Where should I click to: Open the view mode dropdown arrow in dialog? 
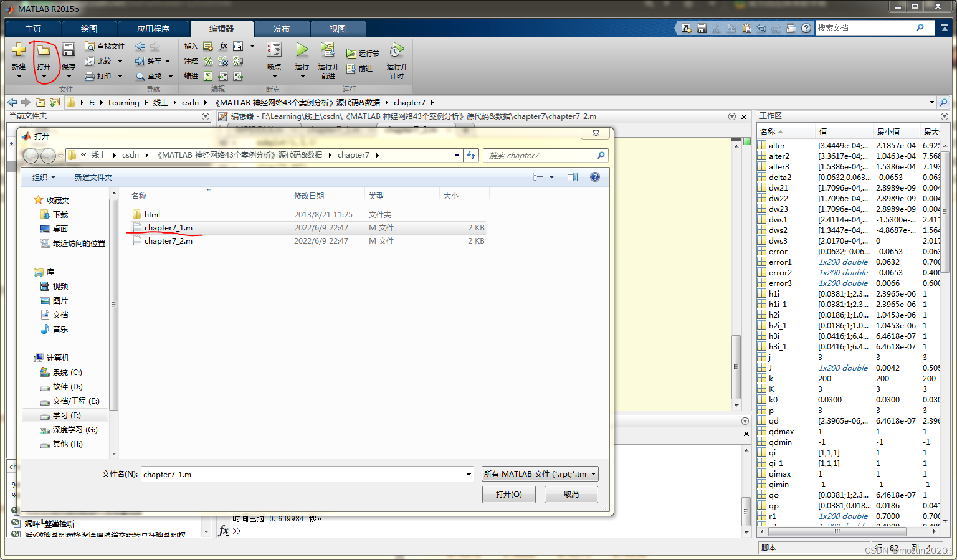click(551, 177)
